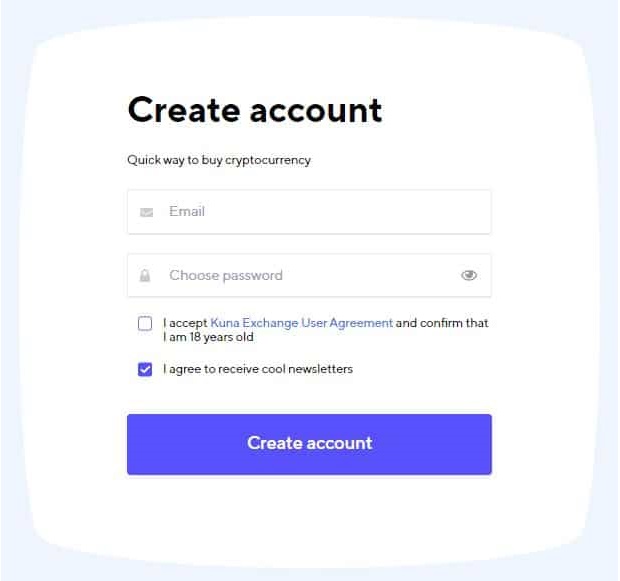Click the envelope icon in Email field

click(x=146, y=212)
